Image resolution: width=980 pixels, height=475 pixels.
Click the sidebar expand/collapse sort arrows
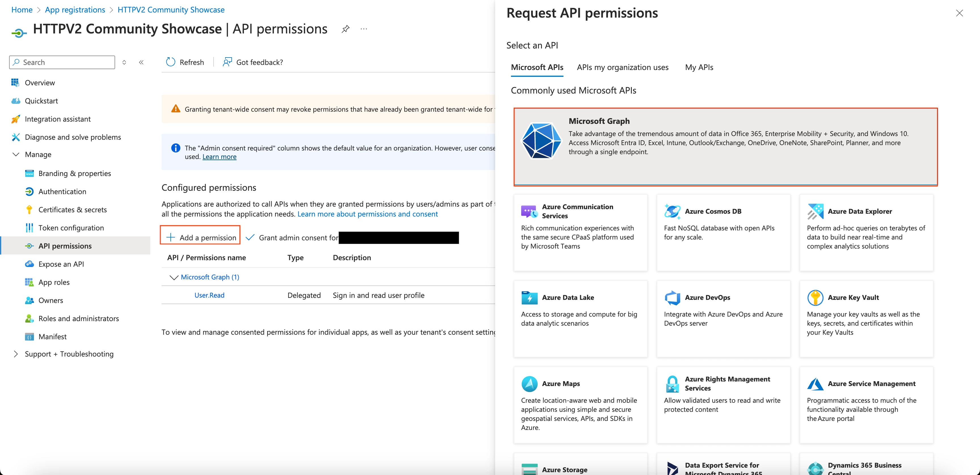[x=124, y=62]
